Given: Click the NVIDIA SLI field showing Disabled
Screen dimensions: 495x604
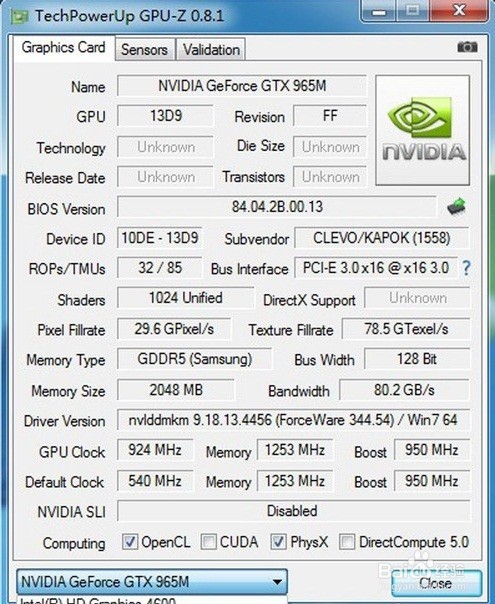Looking at the screenshot, I should point(294,511).
